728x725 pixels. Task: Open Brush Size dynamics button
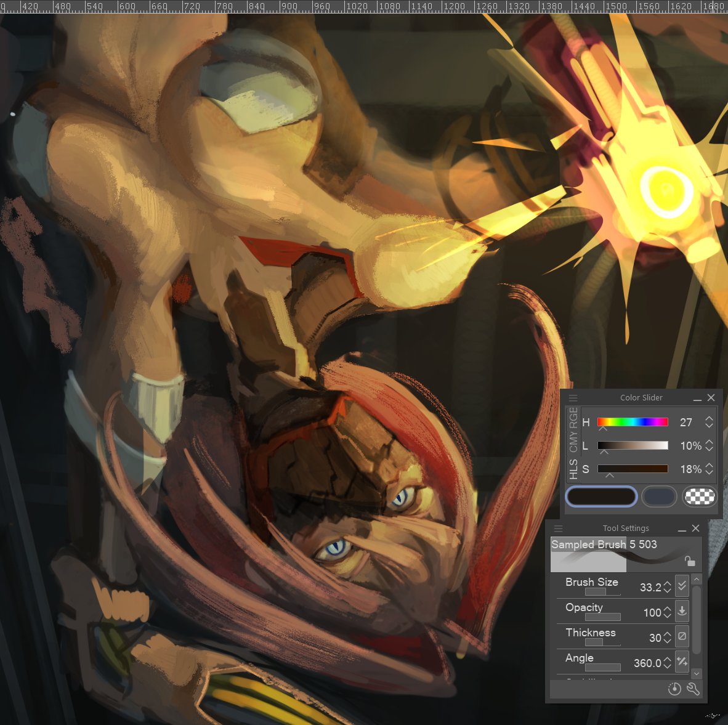(682, 586)
